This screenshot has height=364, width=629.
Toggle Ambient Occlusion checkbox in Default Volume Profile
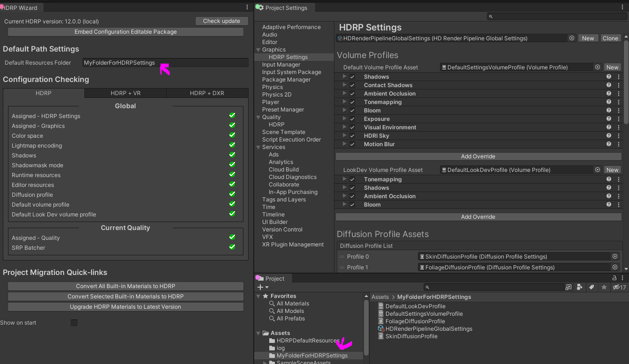(x=352, y=94)
